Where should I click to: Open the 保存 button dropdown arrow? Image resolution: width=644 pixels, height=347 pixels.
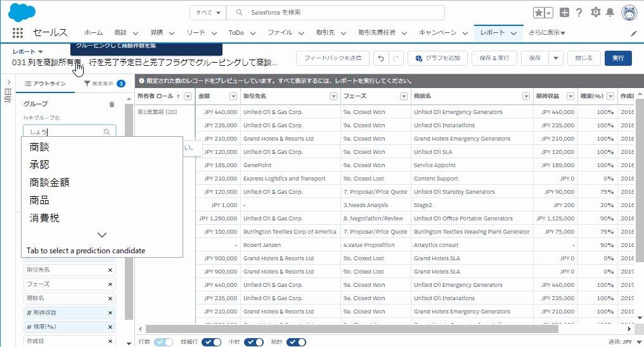556,58
